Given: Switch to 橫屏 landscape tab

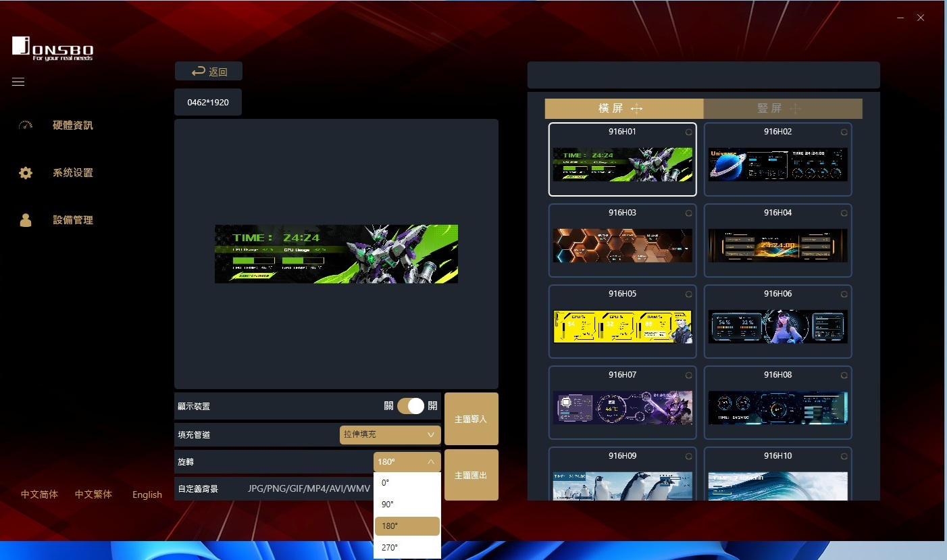Looking at the screenshot, I should tap(624, 109).
